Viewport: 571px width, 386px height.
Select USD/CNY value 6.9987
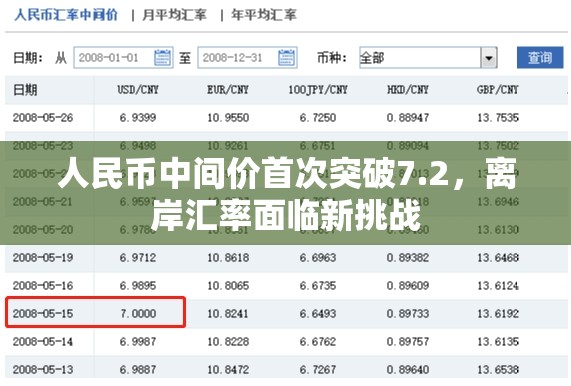point(138,342)
